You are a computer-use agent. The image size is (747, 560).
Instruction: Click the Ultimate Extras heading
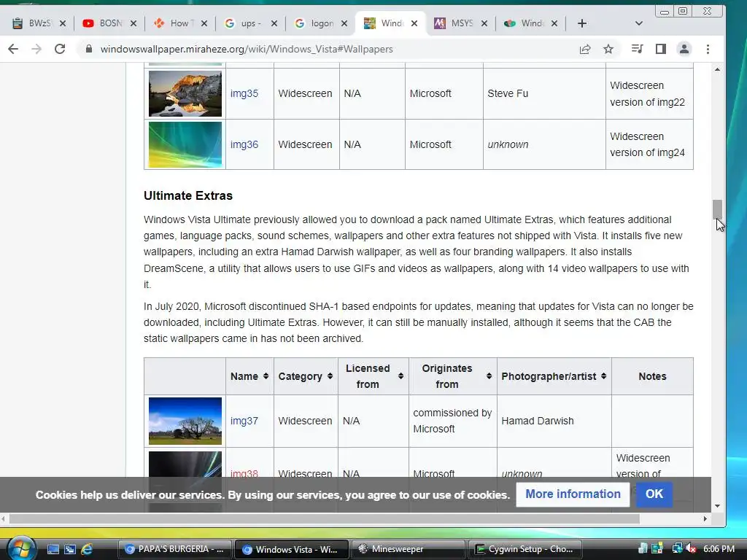tap(188, 195)
